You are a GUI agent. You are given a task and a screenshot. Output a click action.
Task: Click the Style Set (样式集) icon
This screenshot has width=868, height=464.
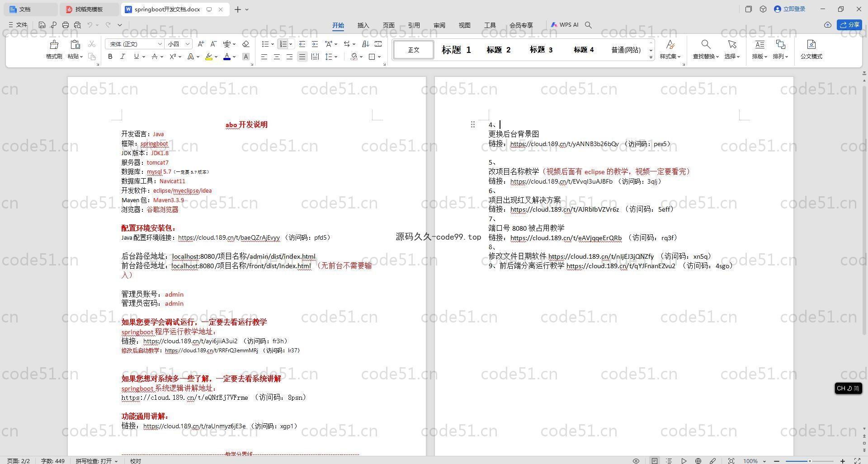point(670,44)
